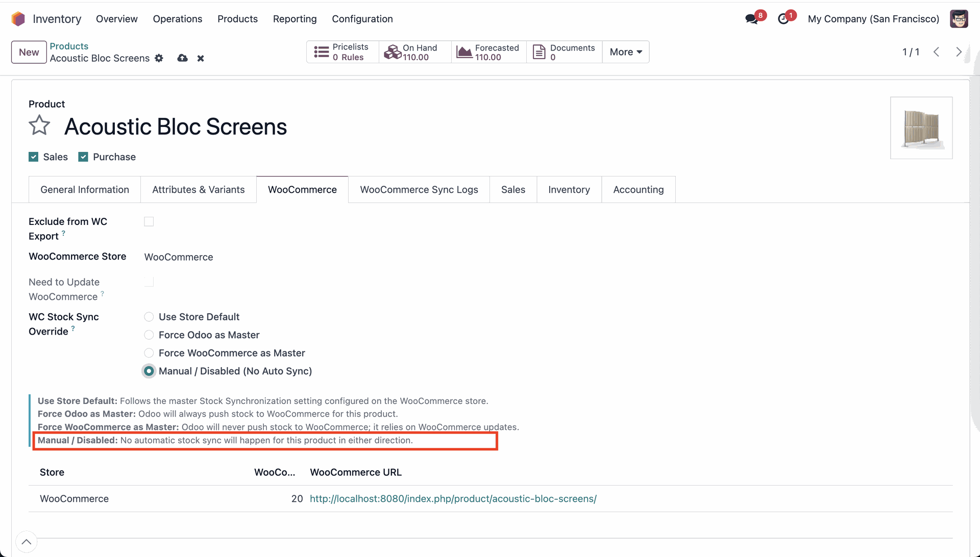
Task: Discard changes with the X icon
Action: click(201, 58)
